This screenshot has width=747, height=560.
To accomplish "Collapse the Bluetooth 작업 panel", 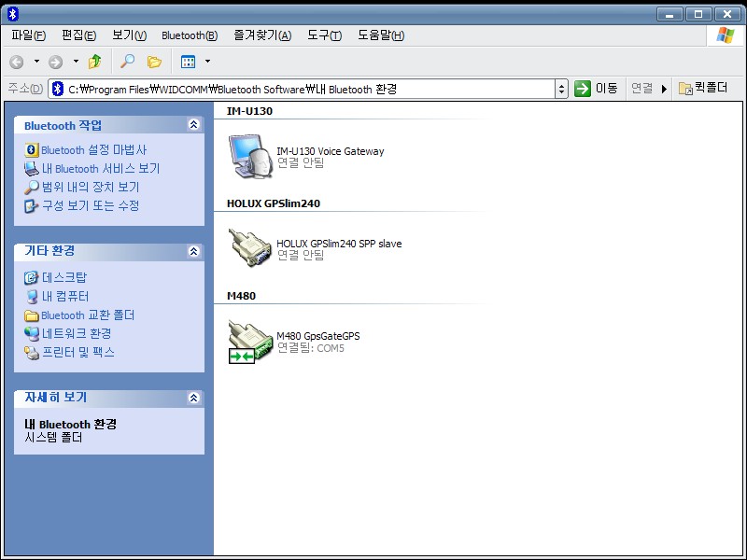I will (x=193, y=125).
